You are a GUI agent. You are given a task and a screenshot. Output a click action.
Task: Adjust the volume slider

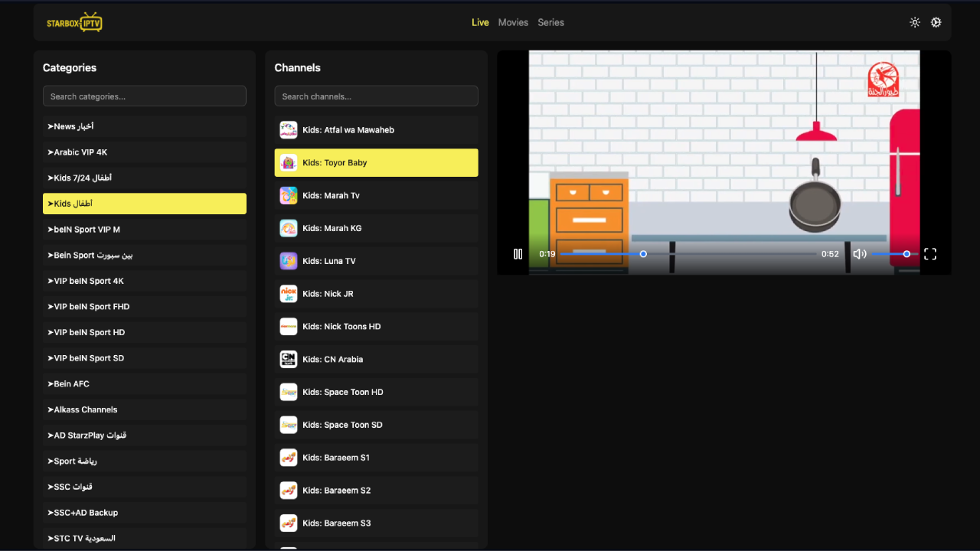[x=894, y=254]
